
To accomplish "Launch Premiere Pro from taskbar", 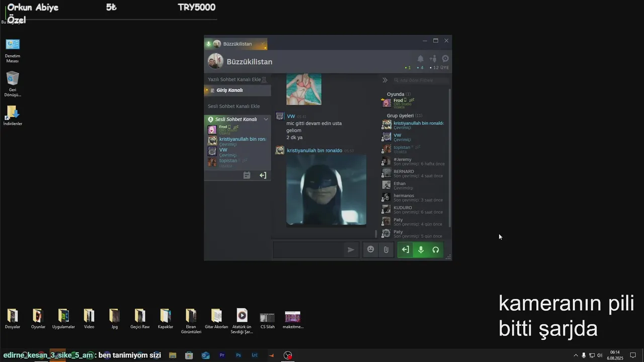I will coord(222,355).
